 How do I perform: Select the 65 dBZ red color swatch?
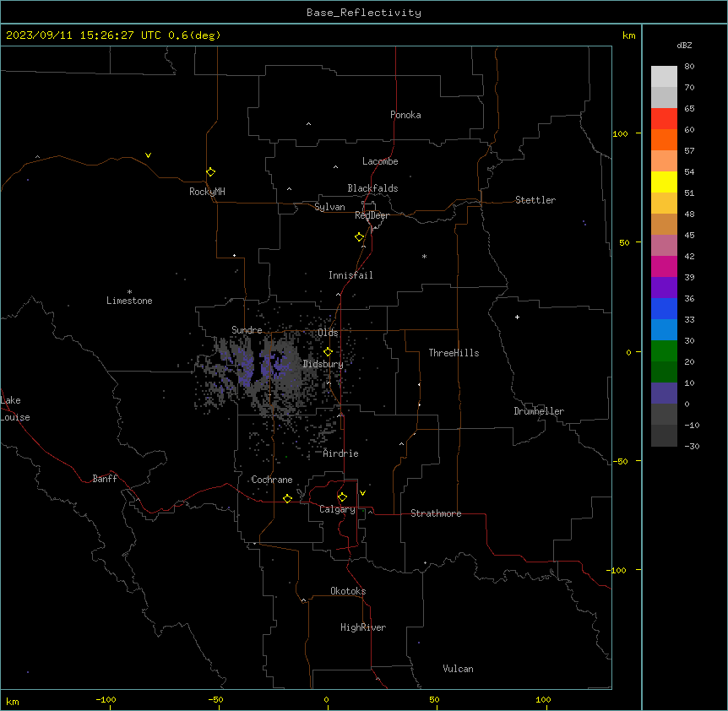664,118
